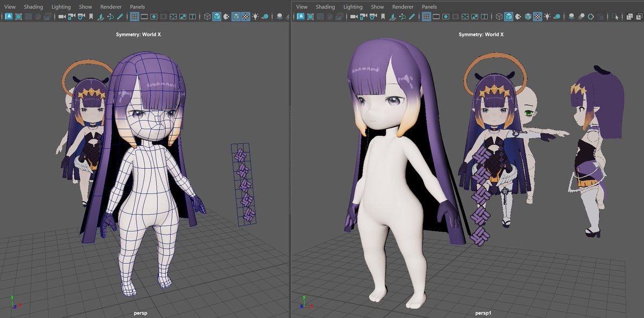Click Use Default Material icon in persp1 panel

pyautogui.click(x=518, y=17)
